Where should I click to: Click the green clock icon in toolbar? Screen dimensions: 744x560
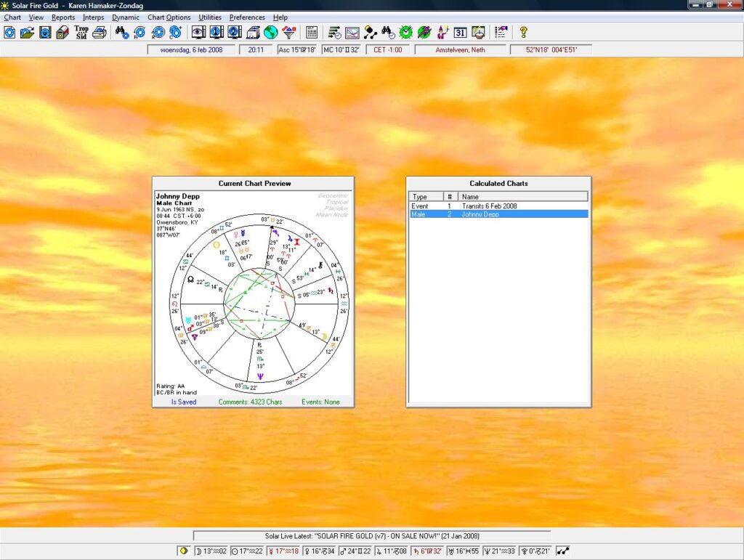pos(406,32)
